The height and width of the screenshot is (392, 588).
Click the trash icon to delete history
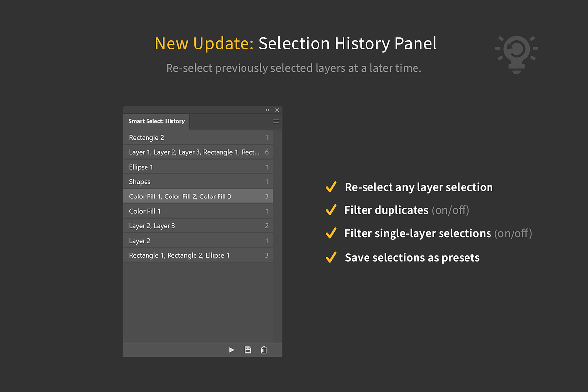coord(264,350)
